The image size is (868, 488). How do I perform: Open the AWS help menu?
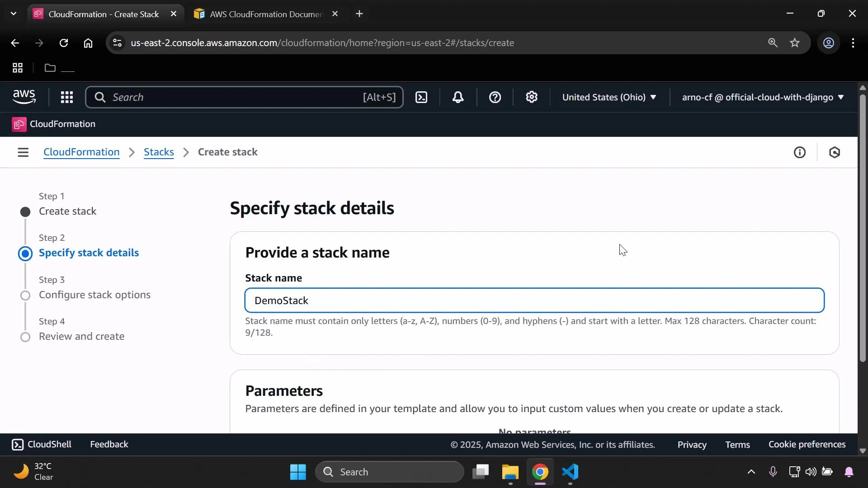tap(495, 97)
